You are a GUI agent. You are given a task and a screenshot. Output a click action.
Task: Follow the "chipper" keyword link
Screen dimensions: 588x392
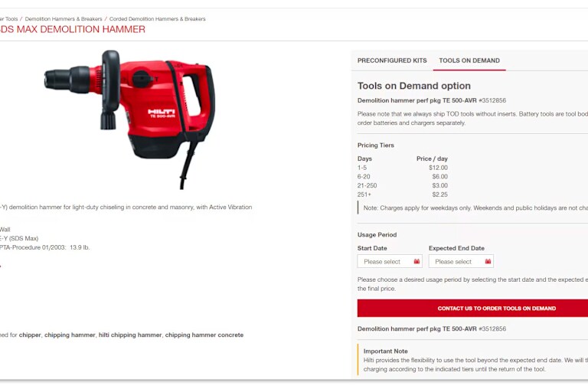[x=30, y=335]
